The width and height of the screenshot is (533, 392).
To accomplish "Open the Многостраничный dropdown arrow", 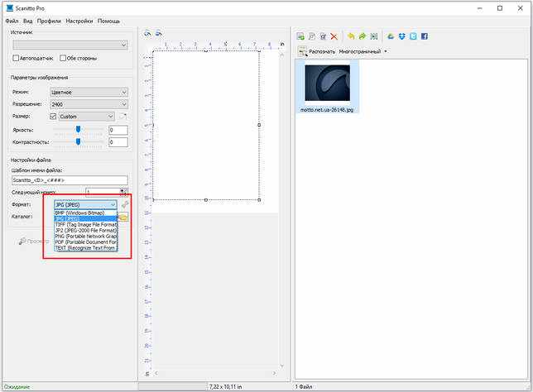I will (386, 51).
